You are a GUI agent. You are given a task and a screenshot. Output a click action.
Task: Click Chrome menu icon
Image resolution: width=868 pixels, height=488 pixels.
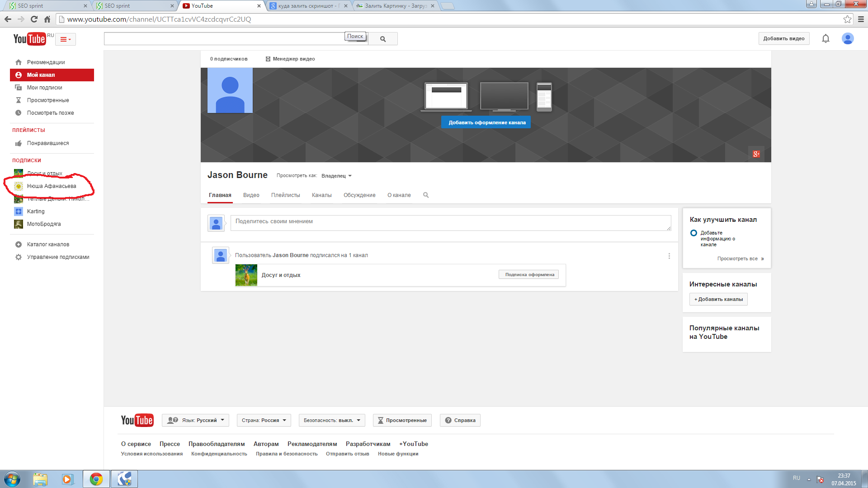coord(861,19)
